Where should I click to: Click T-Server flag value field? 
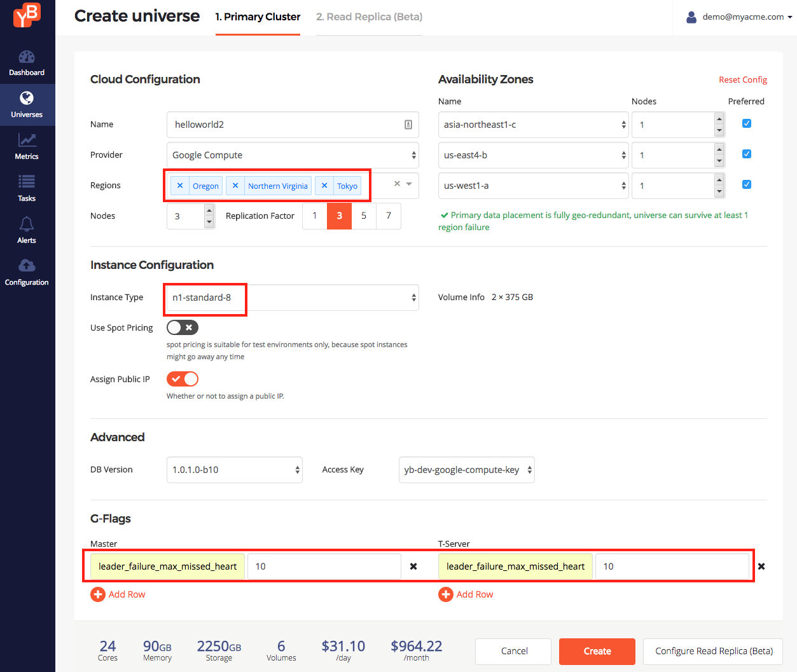tap(672, 566)
